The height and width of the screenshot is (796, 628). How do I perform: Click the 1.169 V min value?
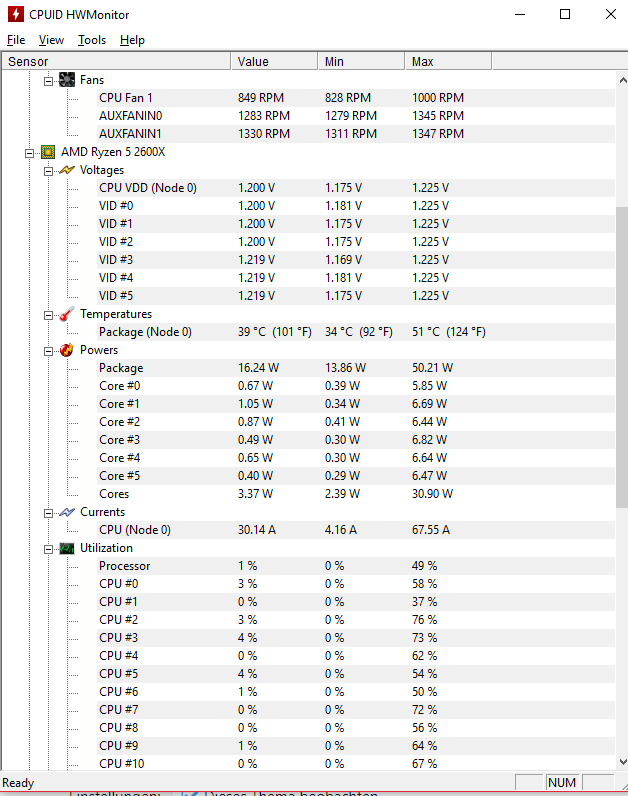344,260
